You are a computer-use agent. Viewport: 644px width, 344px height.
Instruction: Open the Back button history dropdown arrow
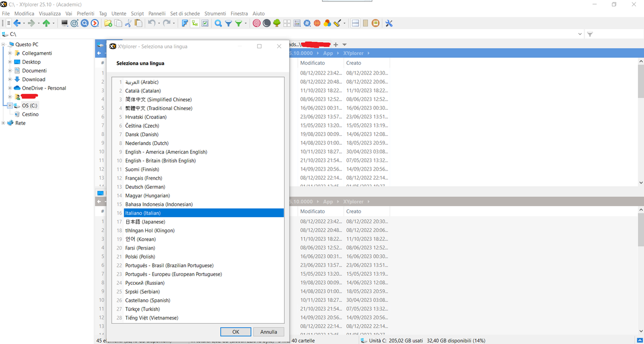pyautogui.click(x=24, y=23)
